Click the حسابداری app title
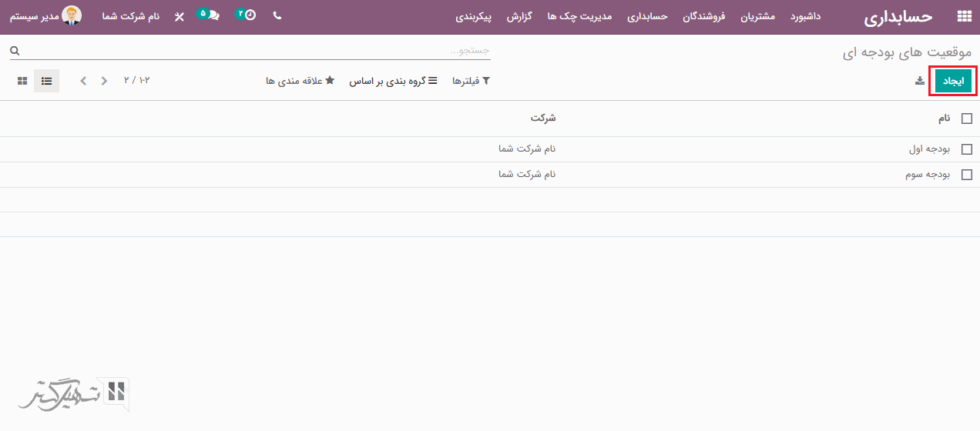Image resolution: width=980 pixels, height=431 pixels. [x=898, y=17]
